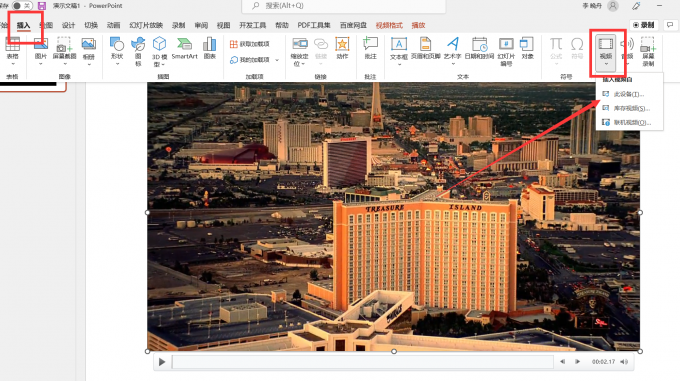Step the video forward one frame

577,361
